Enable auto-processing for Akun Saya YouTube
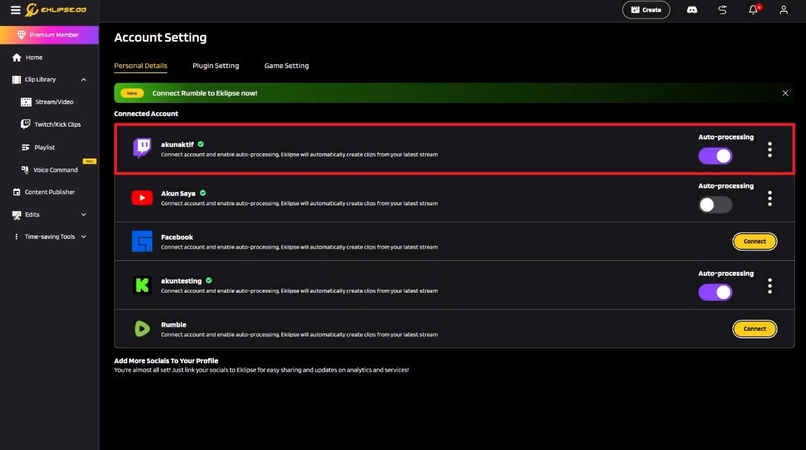Viewport: 806px width, 450px height. coord(715,205)
